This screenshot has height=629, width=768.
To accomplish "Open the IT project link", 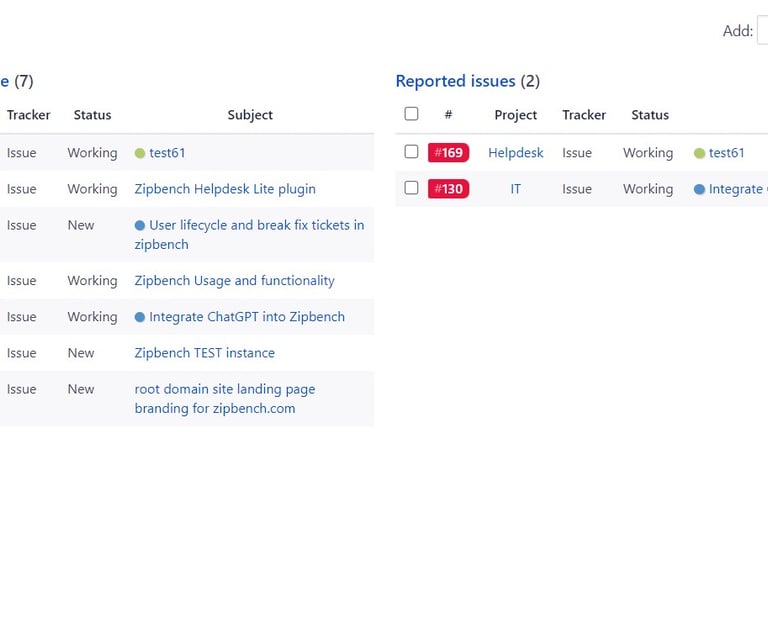I will [516, 189].
